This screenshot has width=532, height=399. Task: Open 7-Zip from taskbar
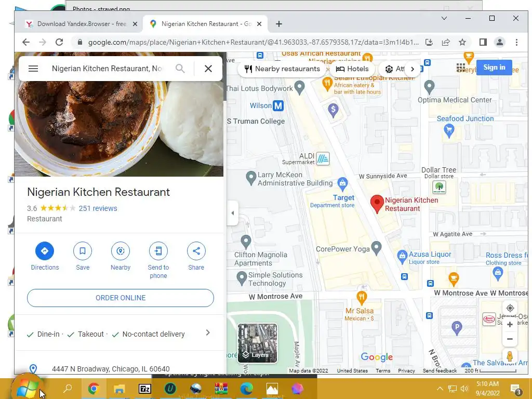(x=144, y=389)
